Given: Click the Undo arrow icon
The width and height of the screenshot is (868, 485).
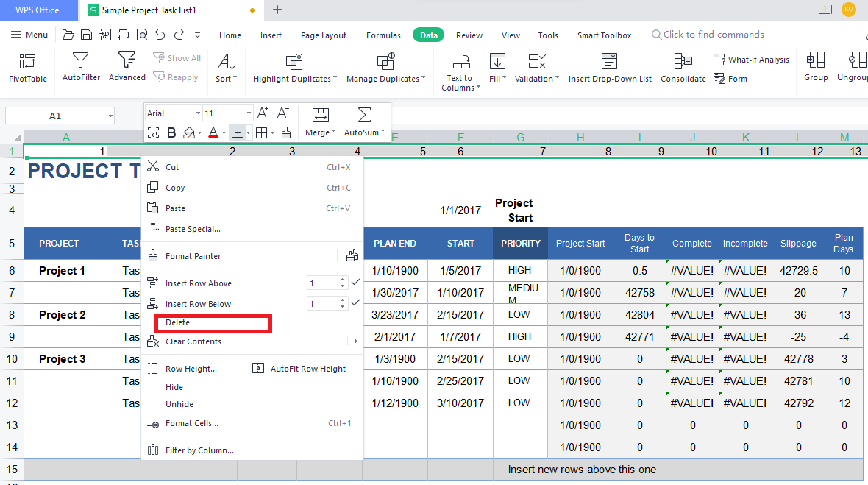Looking at the screenshot, I should click(160, 35).
